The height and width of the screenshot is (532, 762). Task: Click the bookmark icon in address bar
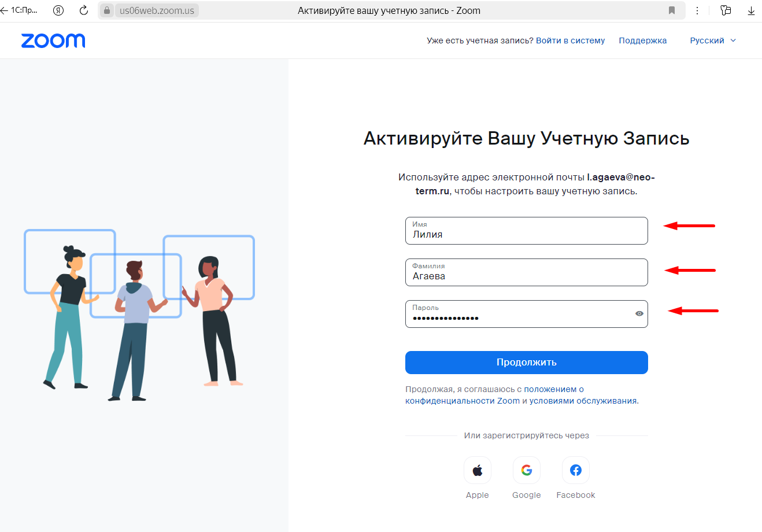pos(672,10)
